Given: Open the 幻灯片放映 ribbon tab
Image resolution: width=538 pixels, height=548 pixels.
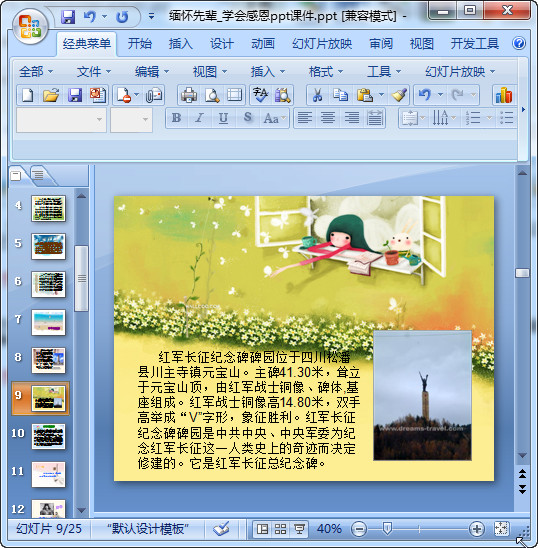Looking at the screenshot, I should (x=322, y=44).
